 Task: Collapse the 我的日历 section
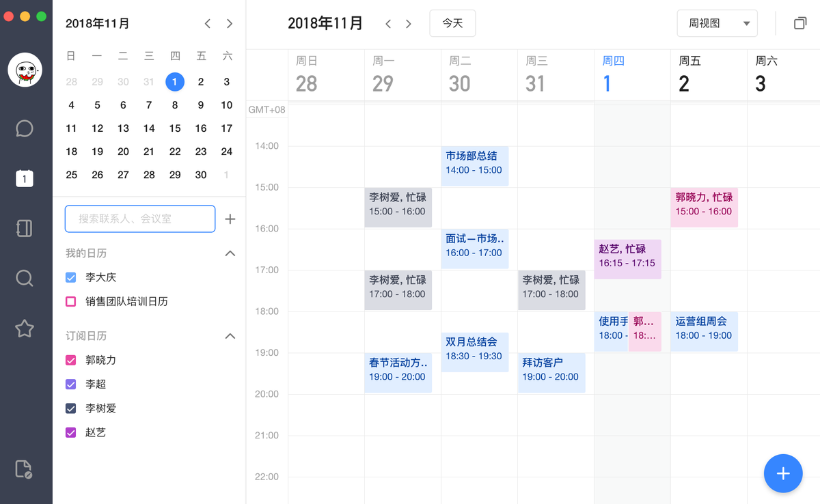tap(230, 253)
